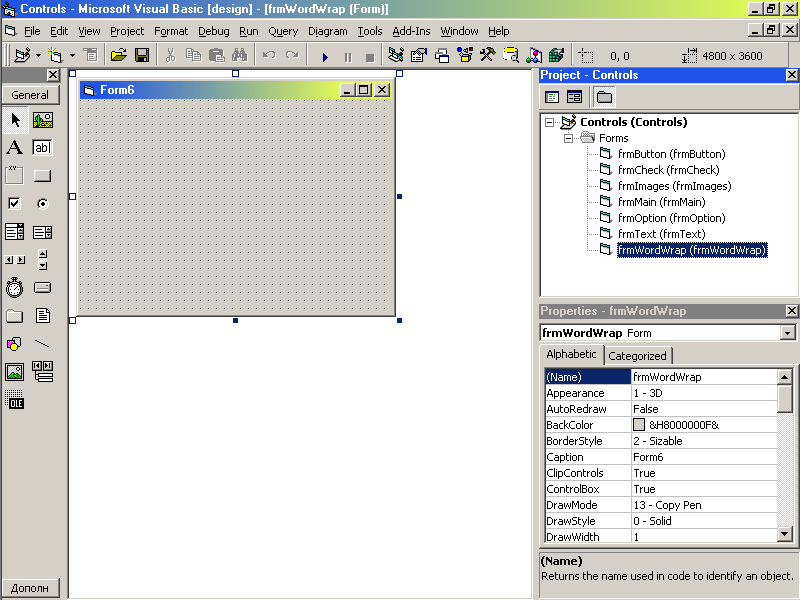Click the Add Form toolbar icon
Image resolution: width=800 pixels, height=600 pixels.
point(55,55)
